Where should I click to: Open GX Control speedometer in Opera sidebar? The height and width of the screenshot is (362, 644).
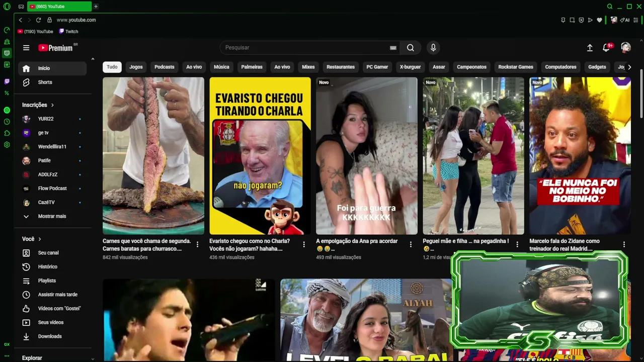point(7,30)
